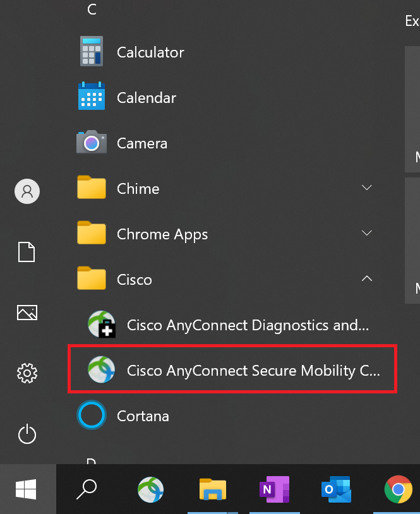Open Documents from the Start sidebar
The image size is (420, 514).
[27, 252]
